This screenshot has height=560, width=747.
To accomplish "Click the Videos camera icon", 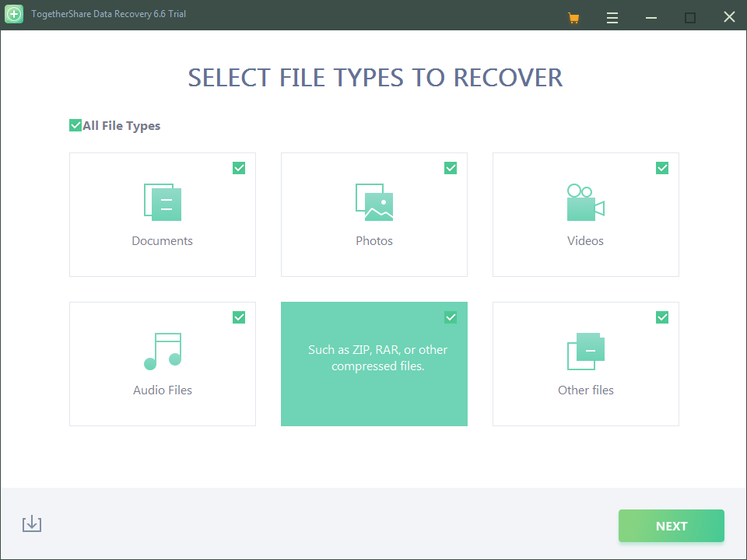I will (x=585, y=202).
